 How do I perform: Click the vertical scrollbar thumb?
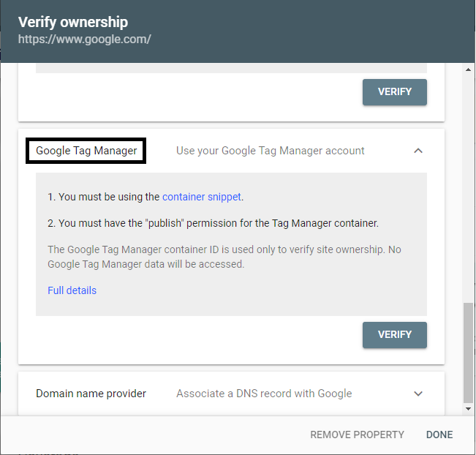tap(469, 352)
